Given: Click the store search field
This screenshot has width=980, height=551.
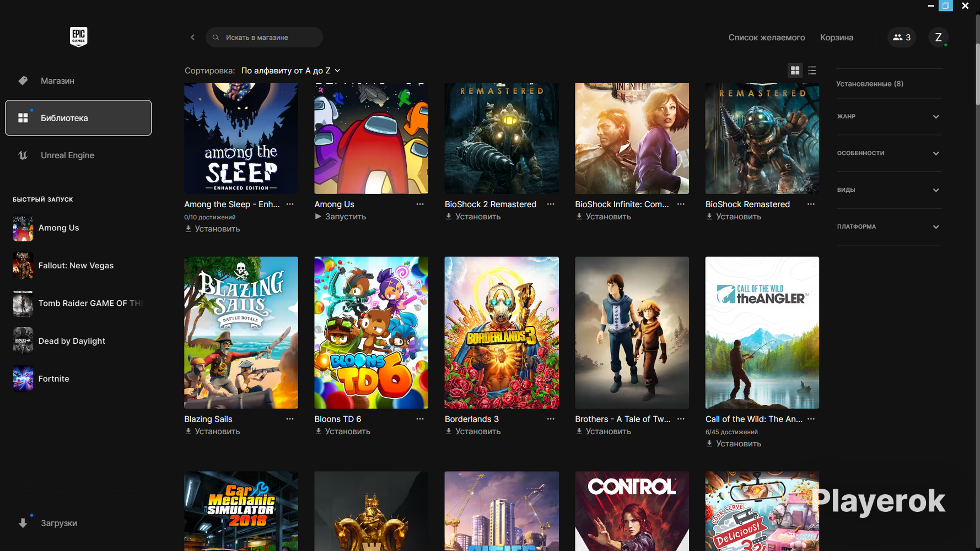Looking at the screenshot, I should [264, 37].
